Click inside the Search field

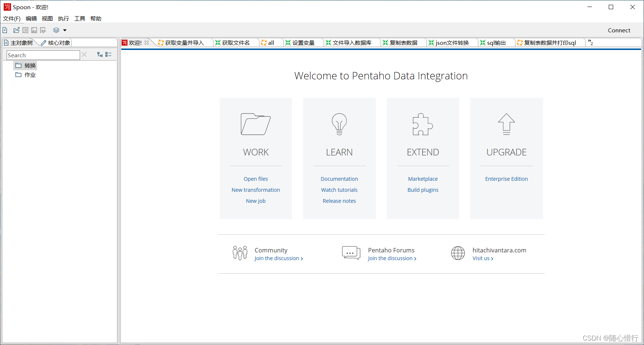tap(43, 55)
